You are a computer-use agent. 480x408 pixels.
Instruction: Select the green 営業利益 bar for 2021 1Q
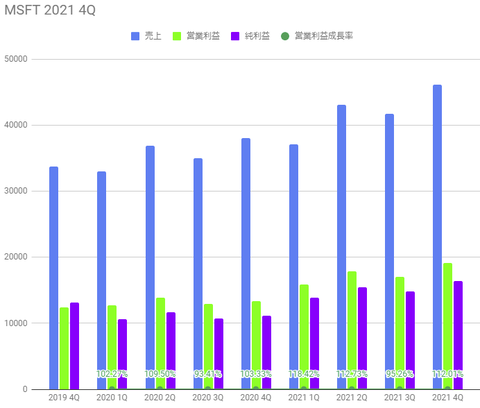coord(304,337)
